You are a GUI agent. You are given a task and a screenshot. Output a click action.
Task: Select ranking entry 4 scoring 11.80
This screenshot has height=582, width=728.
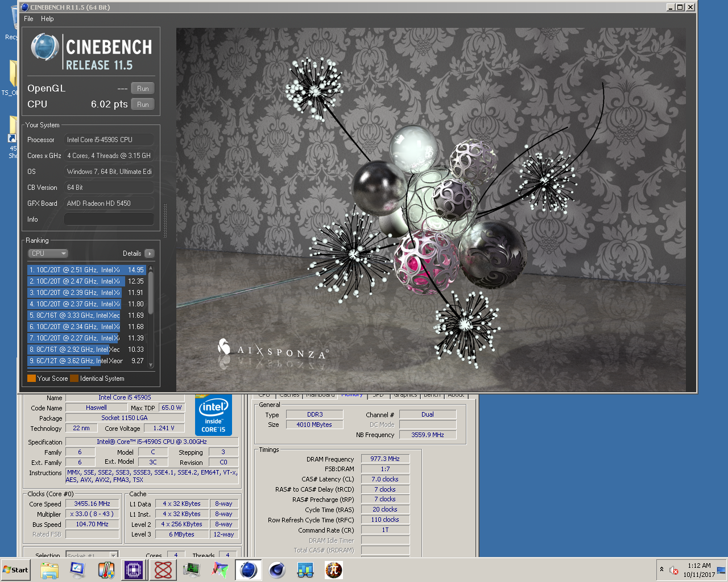pos(86,304)
